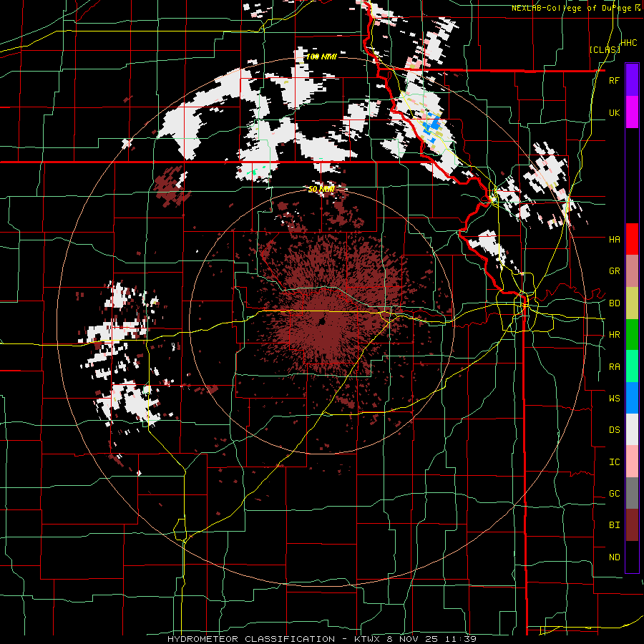Click the radar site center dot
Screen dimensions: 644x644
coord(322,321)
